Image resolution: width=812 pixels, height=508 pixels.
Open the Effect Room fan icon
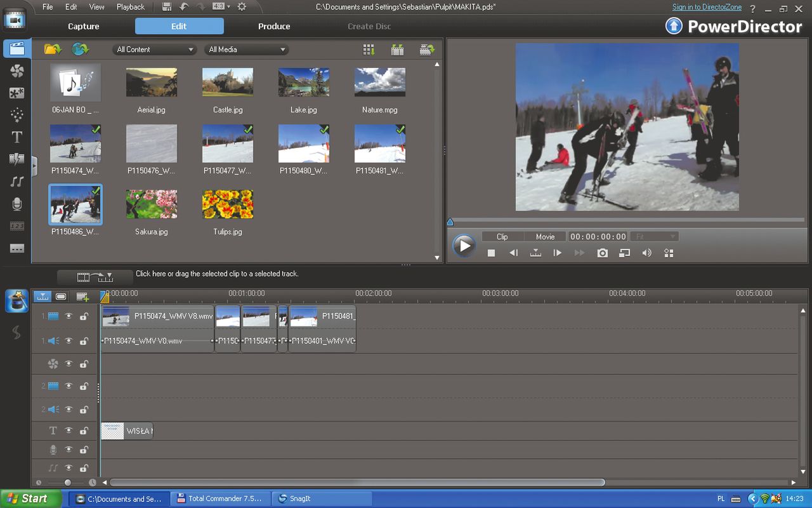[17, 71]
